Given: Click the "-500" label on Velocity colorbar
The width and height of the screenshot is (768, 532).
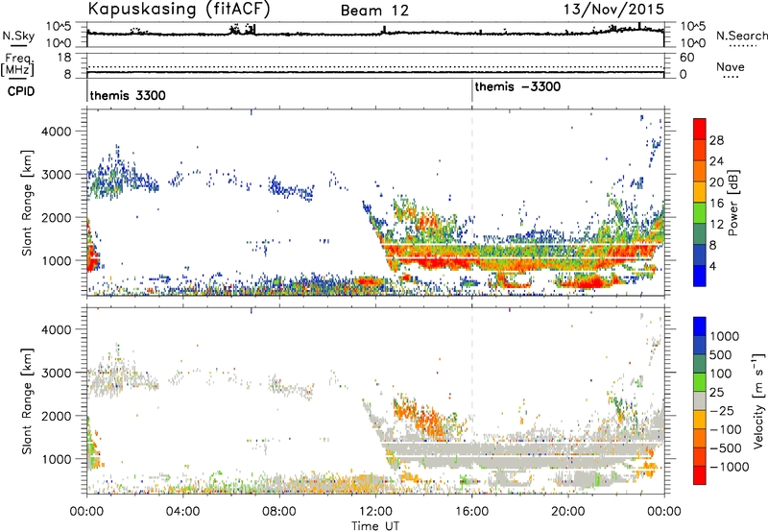Looking at the screenshot, I should tap(725, 447).
